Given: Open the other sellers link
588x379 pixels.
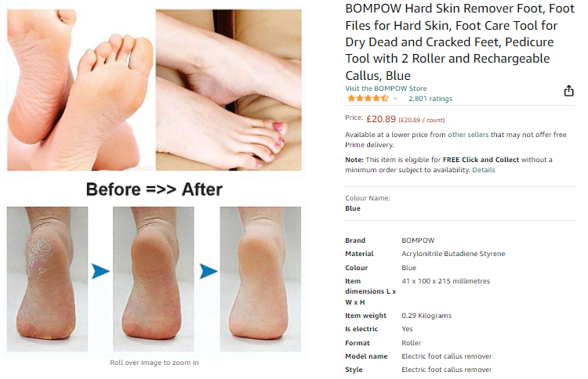Looking at the screenshot, I should click(x=468, y=135).
